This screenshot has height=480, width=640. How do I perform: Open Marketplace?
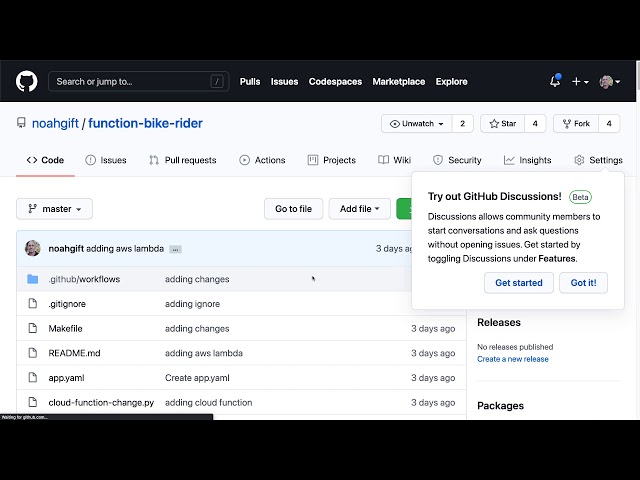[x=399, y=82]
